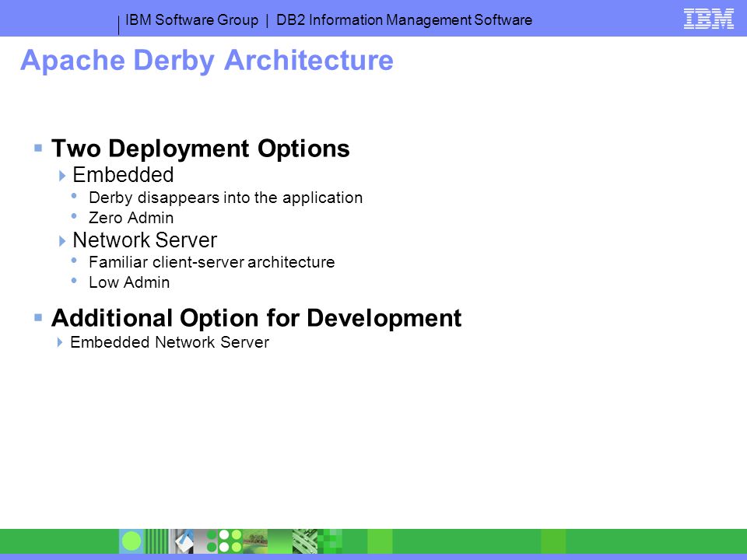This screenshot has height=560, width=747.
Task: Click the arrow bullet beside 'Network Server'
Action: [x=62, y=241]
